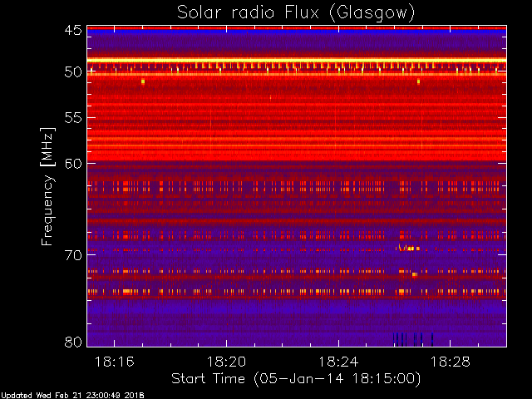Click the 55 MHz frequency tick label

[73, 117]
